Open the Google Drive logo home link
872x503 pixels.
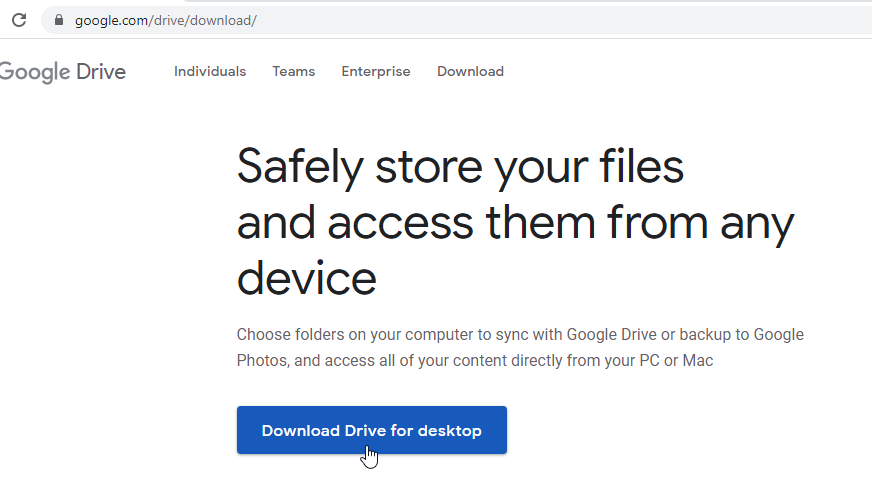click(x=62, y=72)
